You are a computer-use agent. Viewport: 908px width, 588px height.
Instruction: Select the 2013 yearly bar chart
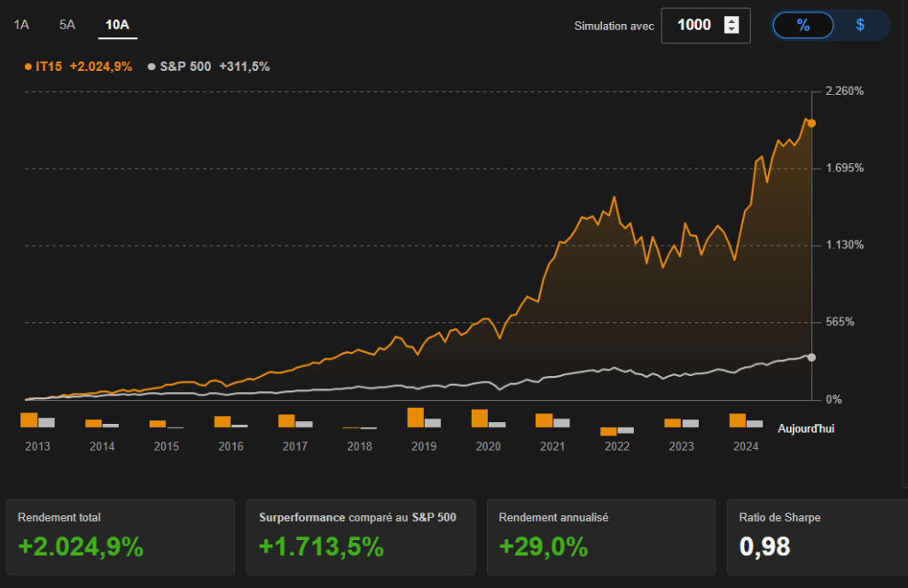click(x=37, y=420)
